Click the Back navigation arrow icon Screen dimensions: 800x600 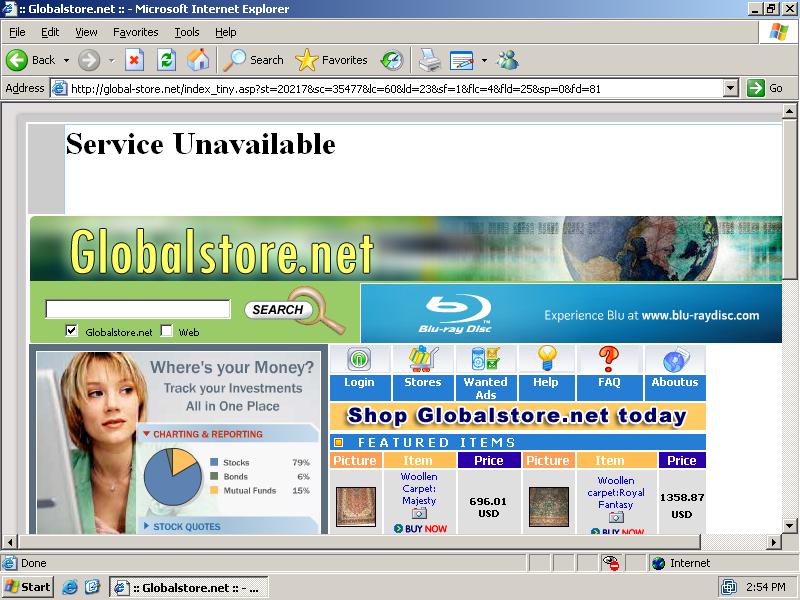[17, 60]
